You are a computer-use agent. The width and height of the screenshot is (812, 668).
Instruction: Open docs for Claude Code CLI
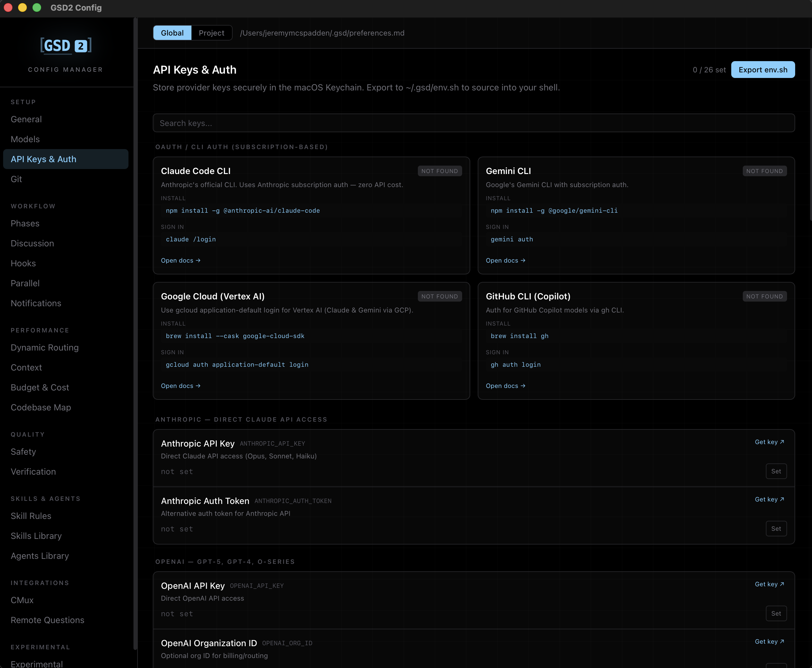coord(181,260)
